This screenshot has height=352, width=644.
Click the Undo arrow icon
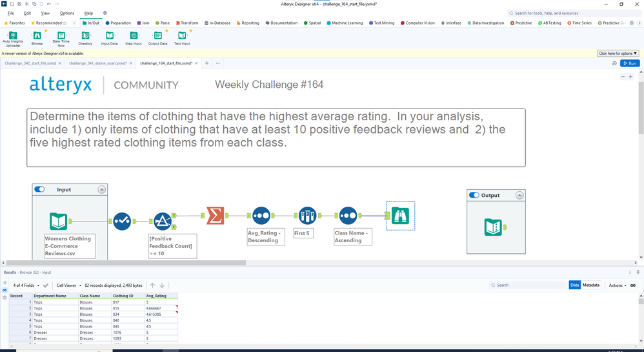pos(49,4)
